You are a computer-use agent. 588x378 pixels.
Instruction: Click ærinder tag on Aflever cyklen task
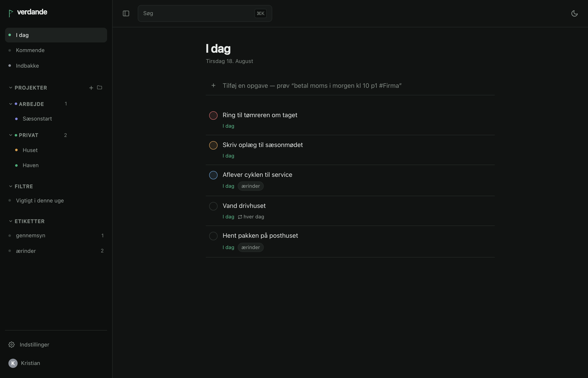coord(251,186)
